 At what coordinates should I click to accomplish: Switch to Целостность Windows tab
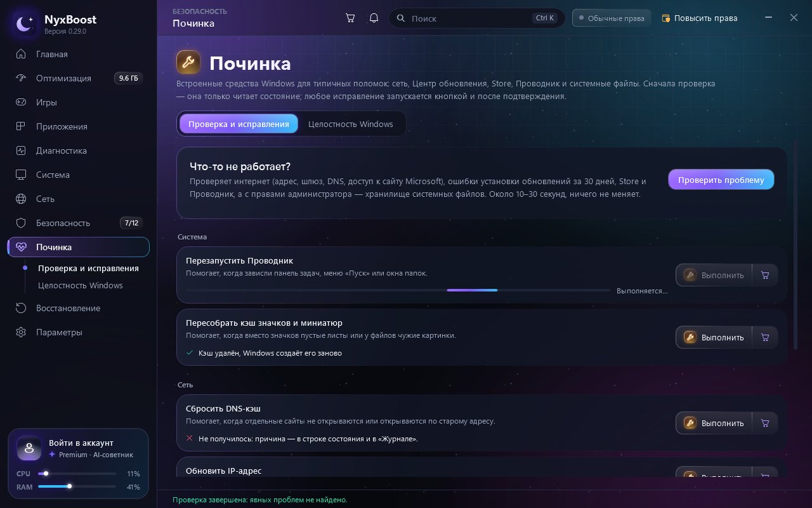(x=351, y=124)
